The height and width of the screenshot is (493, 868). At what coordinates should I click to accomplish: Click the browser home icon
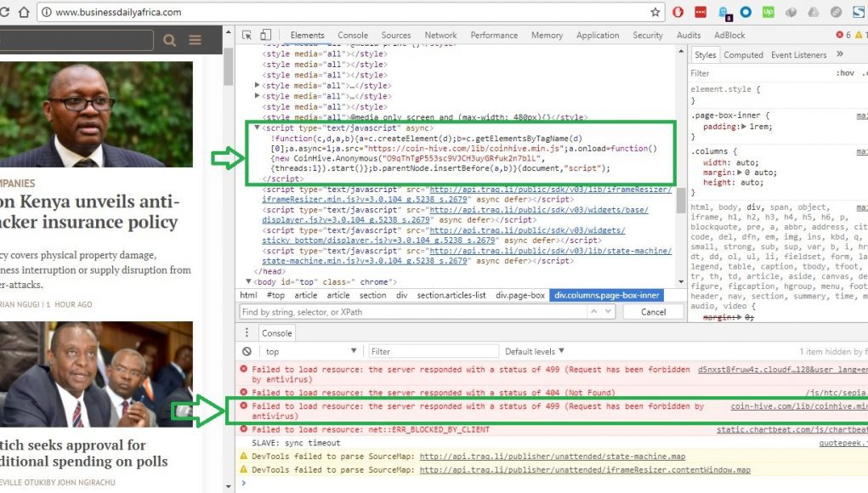point(24,12)
